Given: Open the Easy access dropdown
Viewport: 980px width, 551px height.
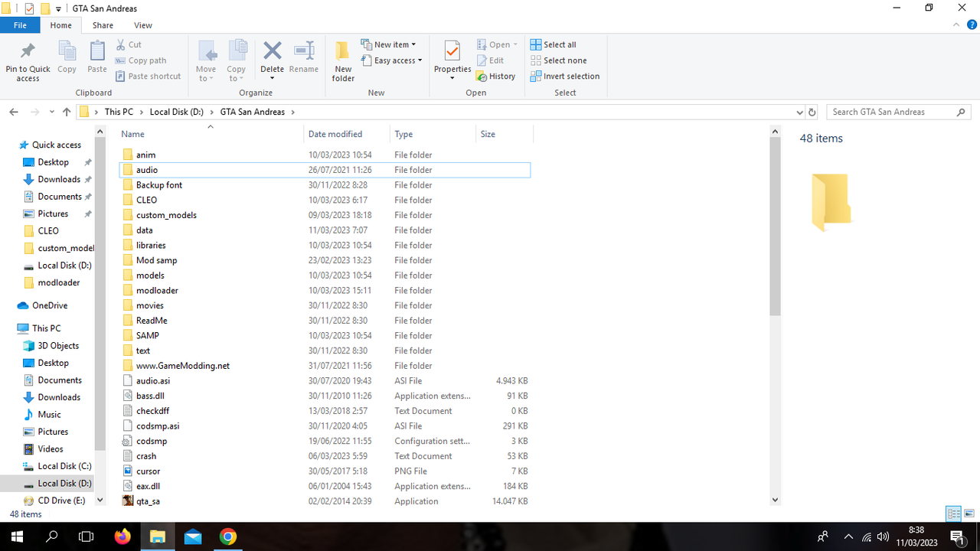Looking at the screenshot, I should coord(392,60).
